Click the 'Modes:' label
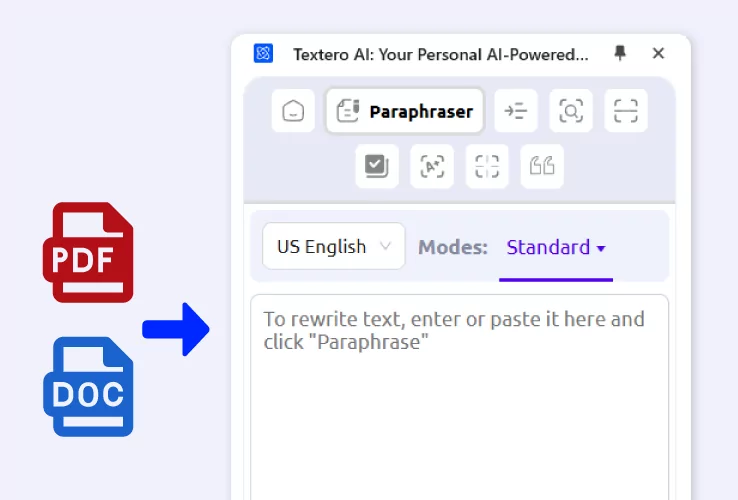Image resolution: width=738 pixels, height=500 pixels. [x=453, y=247]
